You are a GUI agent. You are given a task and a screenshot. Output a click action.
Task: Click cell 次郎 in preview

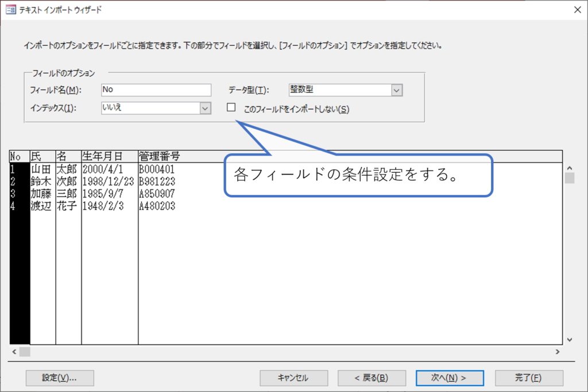67,181
